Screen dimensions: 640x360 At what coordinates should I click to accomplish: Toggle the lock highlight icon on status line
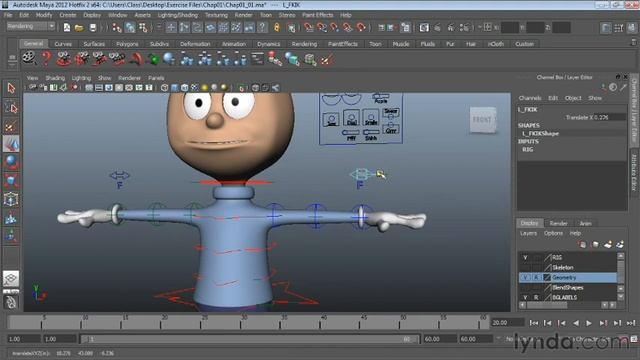pyautogui.click(x=277, y=28)
